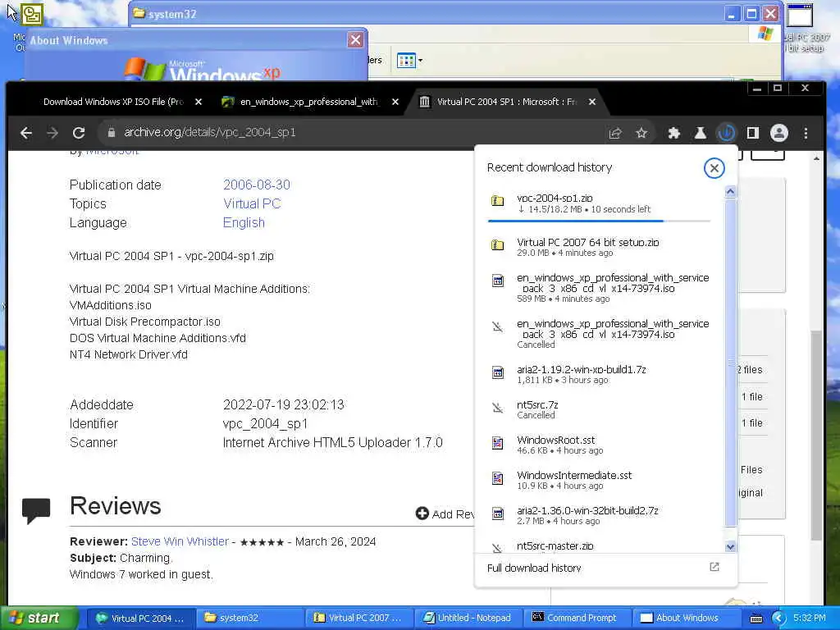Click the WindowsRoot.sst file icon

click(498, 443)
